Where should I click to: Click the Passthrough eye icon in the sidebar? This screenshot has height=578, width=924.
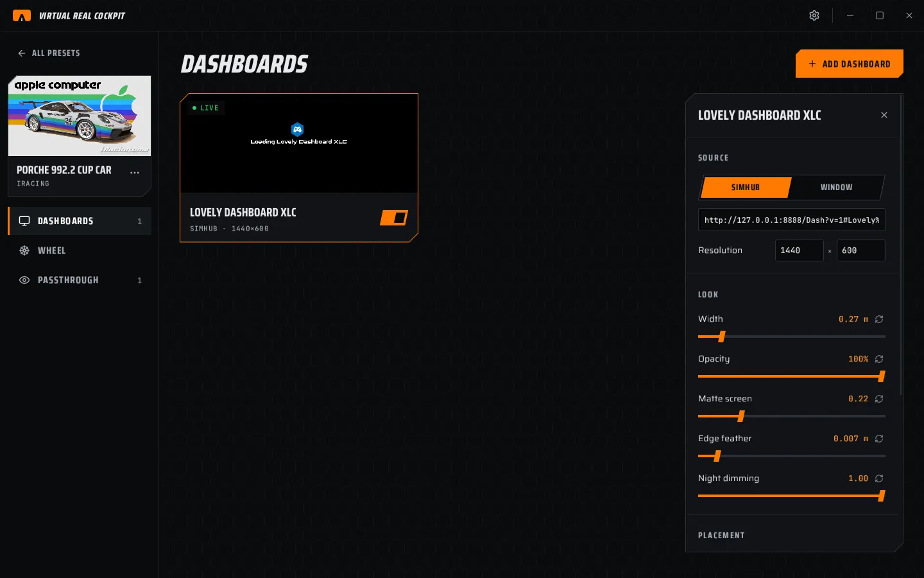[x=24, y=280]
